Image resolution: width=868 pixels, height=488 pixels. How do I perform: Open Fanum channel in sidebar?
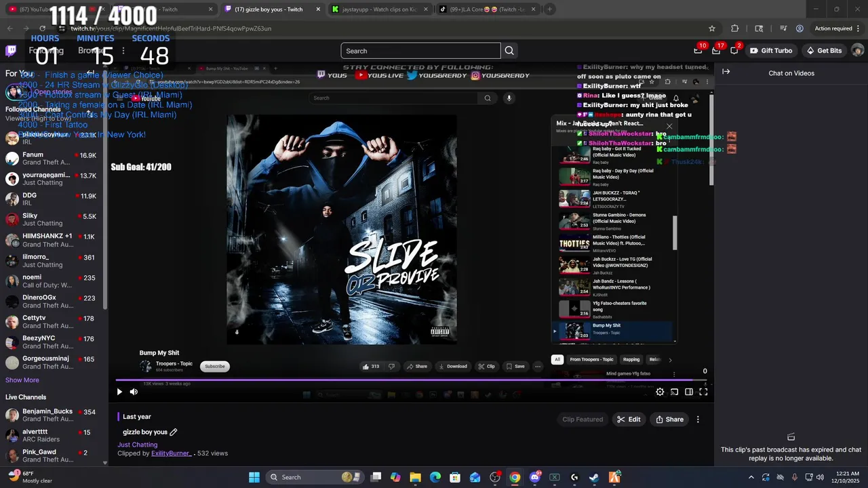(52, 159)
